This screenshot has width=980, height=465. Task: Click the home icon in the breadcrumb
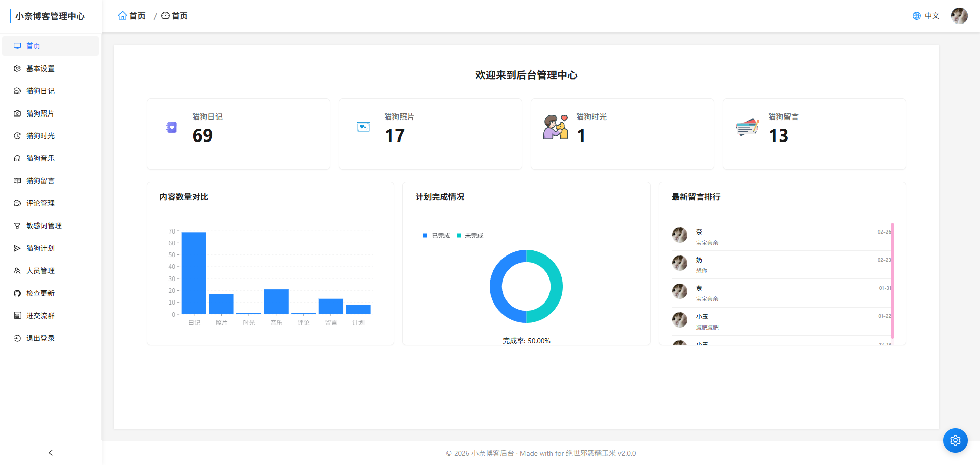[123, 15]
